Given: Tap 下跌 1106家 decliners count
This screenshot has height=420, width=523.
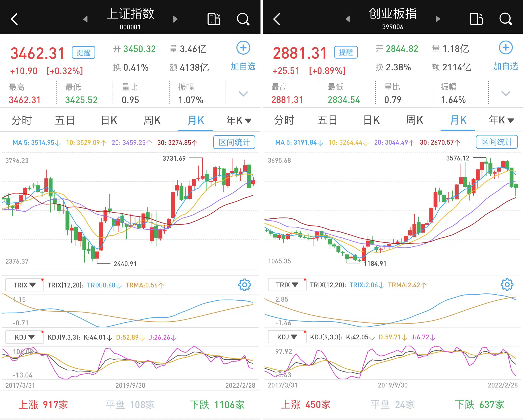Looking at the screenshot, I should [217, 405].
